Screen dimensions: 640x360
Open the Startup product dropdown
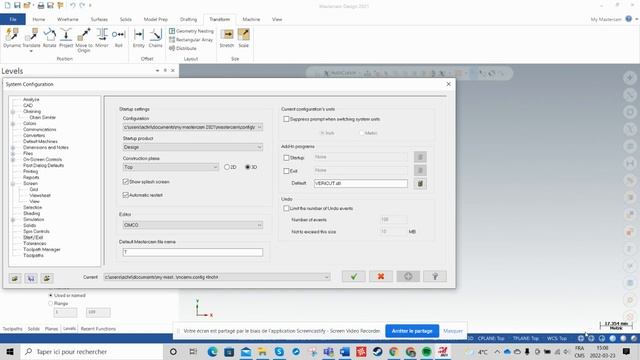tap(193, 147)
